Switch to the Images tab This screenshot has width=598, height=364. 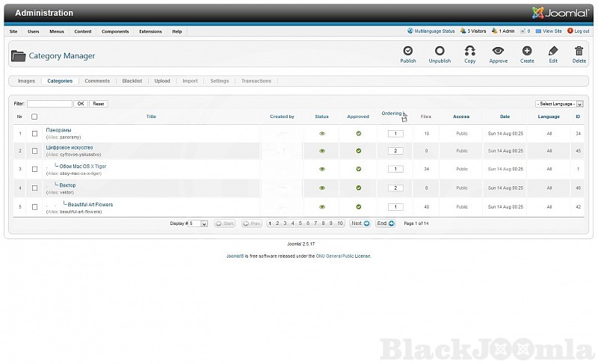pyautogui.click(x=26, y=81)
